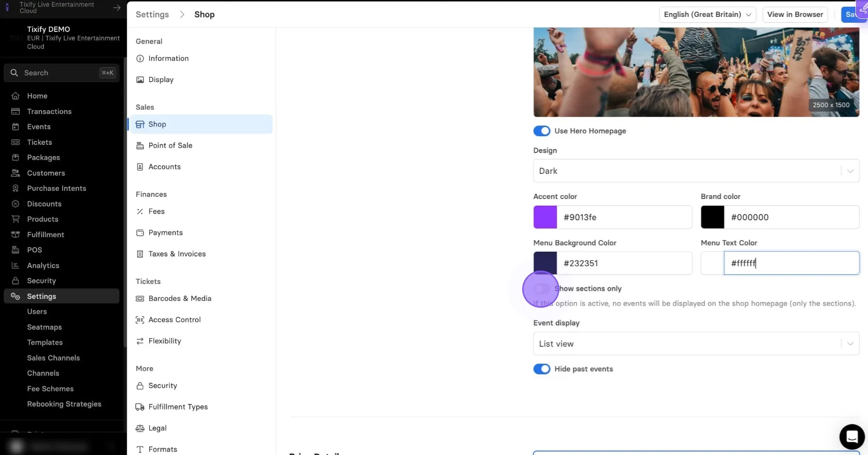Select the Discounts percent badge icon
The width and height of the screenshot is (868, 455).
(15, 204)
